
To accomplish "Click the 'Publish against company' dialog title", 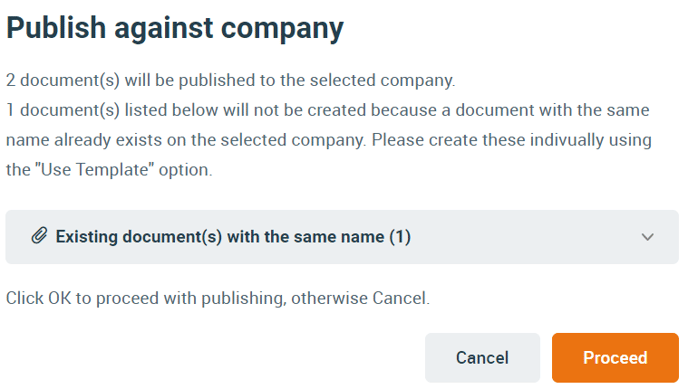I will [x=175, y=28].
